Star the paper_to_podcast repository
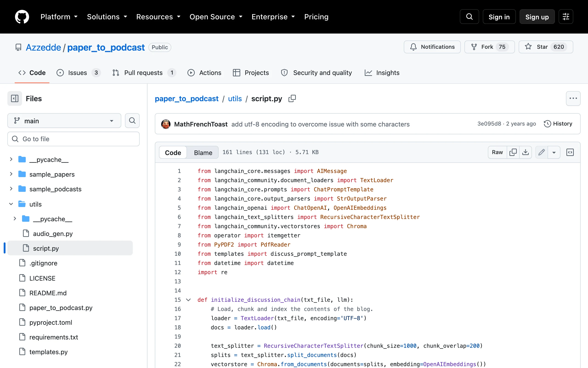 pos(546,47)
